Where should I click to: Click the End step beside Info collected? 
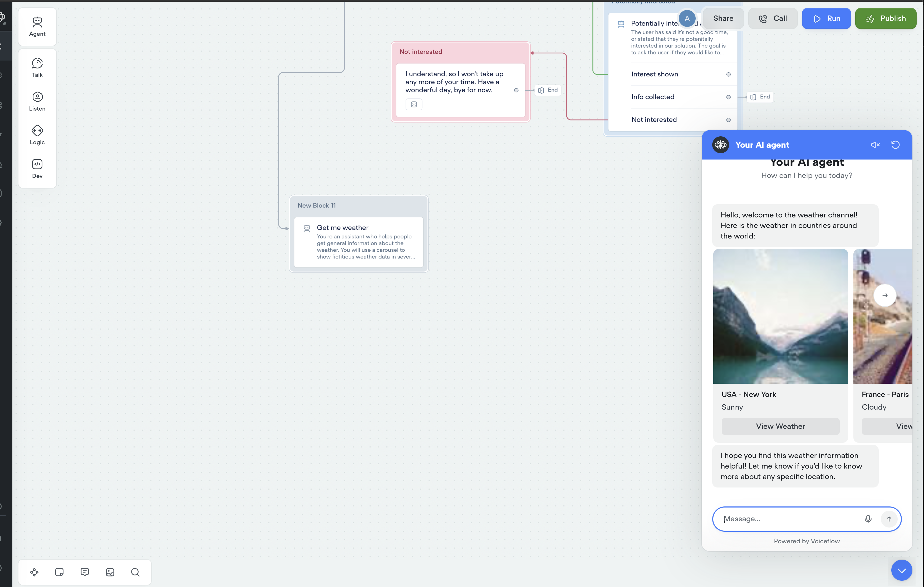click(x=760, y=97)
